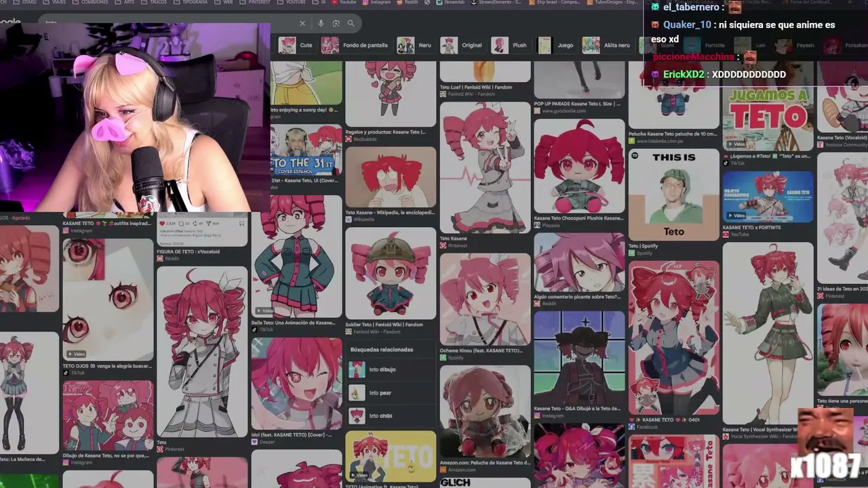Open the 'THIS IS Teto' Spotify thumbnail
Screen dimensions: 868x488
pyautogui.click(x=673, y=195)
